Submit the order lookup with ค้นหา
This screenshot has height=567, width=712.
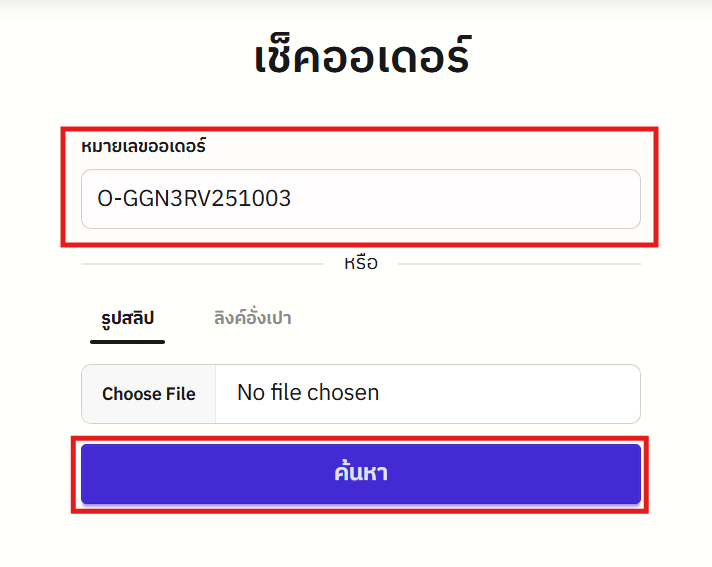point(360,473)
